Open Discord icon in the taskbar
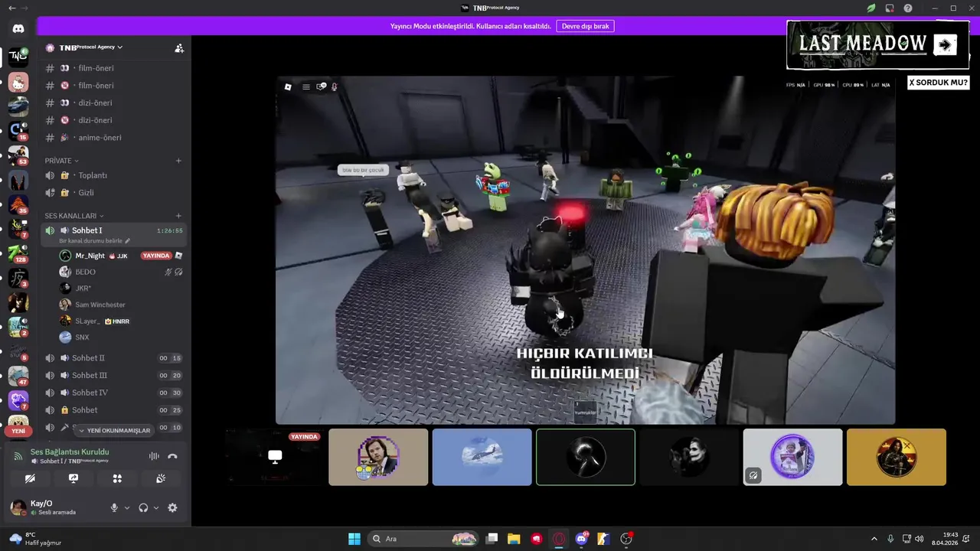The width and height of the screenshot is (980, 551). [x=581, y=539]
